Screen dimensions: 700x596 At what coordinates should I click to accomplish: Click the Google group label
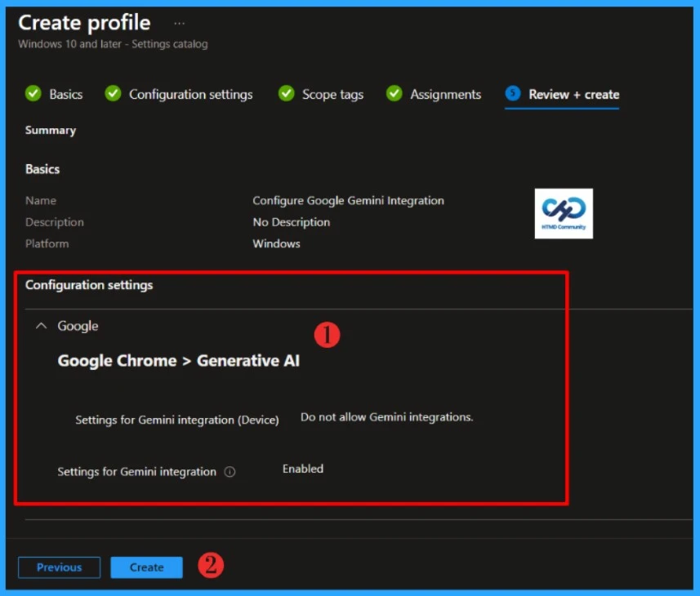pyautogui.click(x=78, y=326)
